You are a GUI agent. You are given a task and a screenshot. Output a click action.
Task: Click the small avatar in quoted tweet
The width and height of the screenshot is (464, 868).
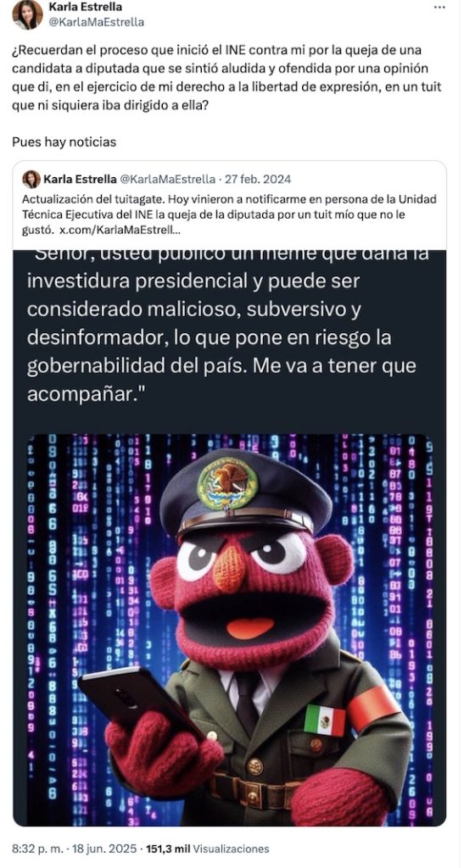click(31, 179)
